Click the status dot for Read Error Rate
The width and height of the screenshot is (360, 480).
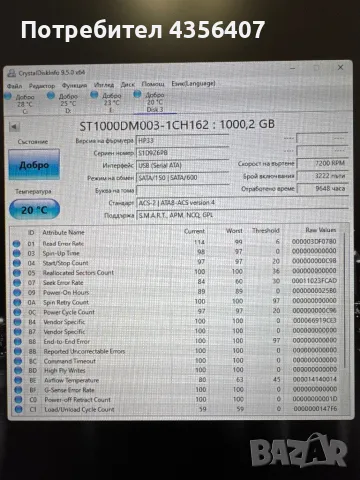(17, 244)
